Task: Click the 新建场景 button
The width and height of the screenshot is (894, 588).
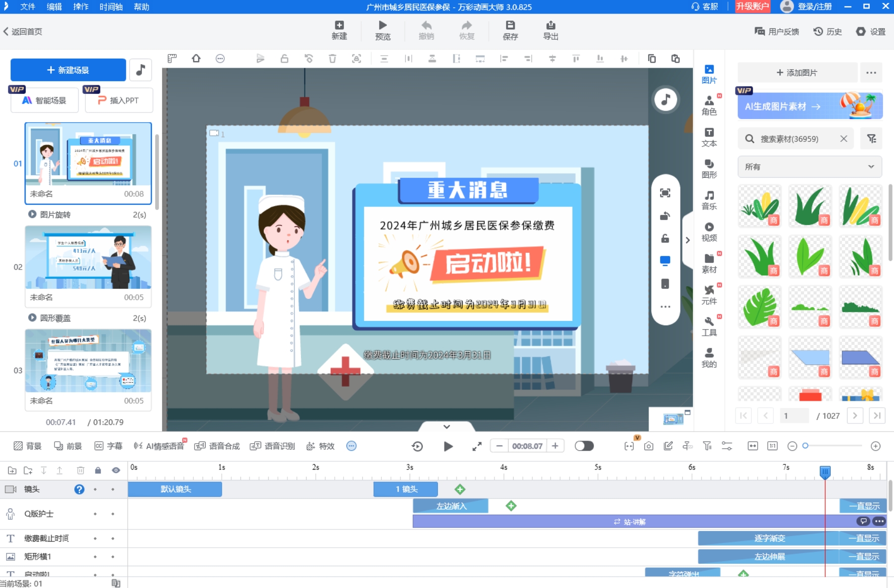Action: (68, 70)
